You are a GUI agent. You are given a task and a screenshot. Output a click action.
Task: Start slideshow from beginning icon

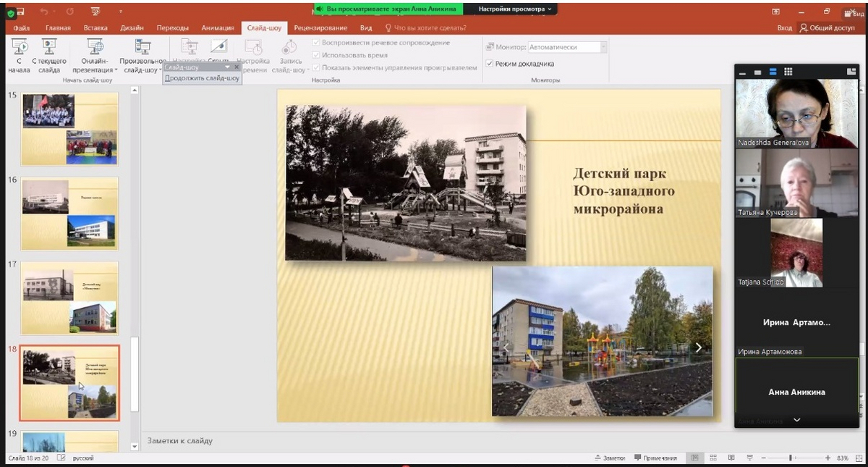click(x=19, y=47)
